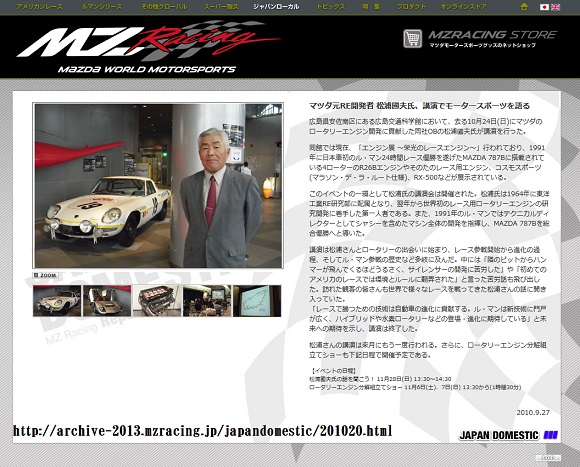Open the プロダクト menu item
Viewport: 580px width, 467px height.
(411, 7)
